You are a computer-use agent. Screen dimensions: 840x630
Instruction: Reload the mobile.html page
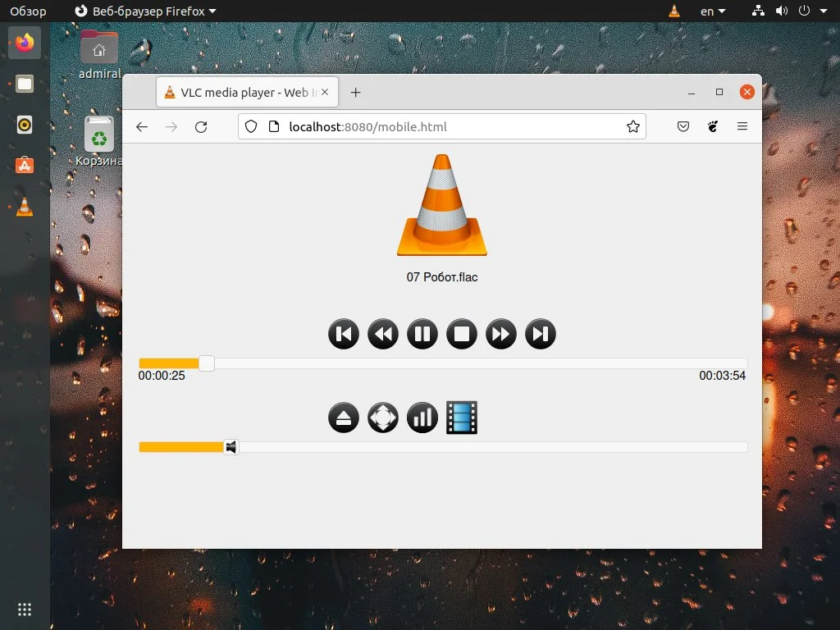point(200,126)
